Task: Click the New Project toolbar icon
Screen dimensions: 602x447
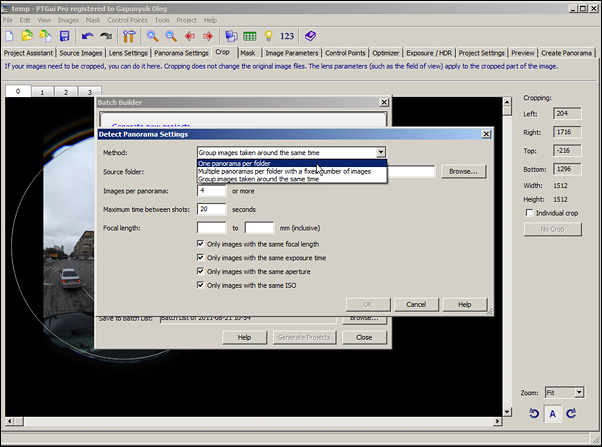Action: tap(9, 36)
